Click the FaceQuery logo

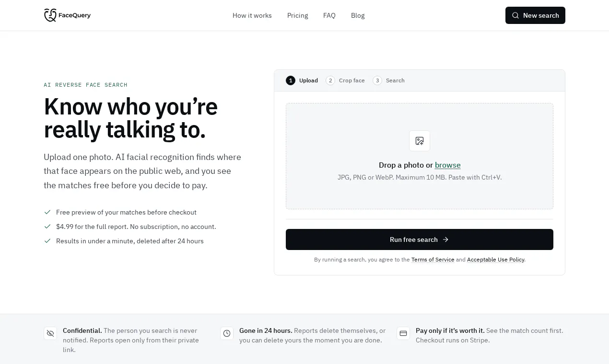[67, 15]
